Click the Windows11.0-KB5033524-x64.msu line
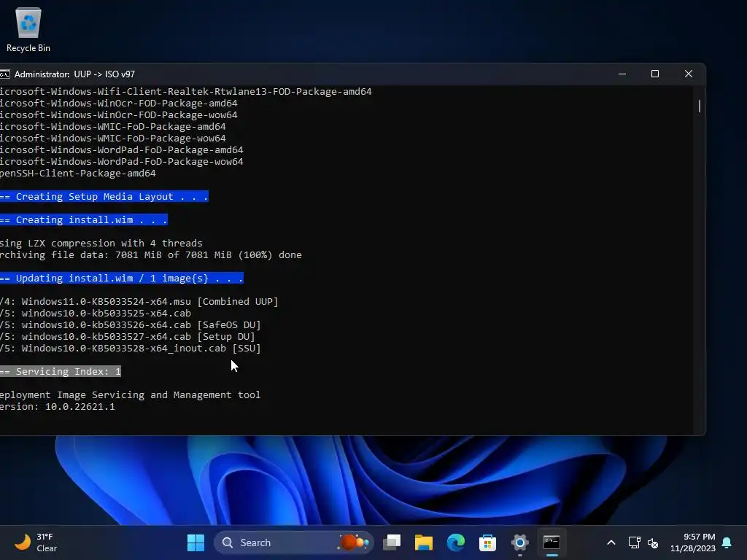Viewport: 747px width, 560px height. coord(139,301)
